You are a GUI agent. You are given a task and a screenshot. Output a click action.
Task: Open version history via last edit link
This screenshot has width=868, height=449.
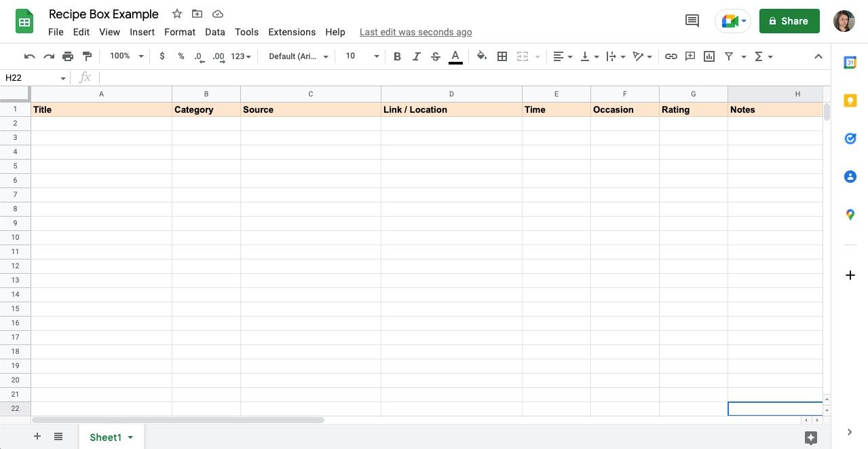pyautogui.click(x=416, y=32)
